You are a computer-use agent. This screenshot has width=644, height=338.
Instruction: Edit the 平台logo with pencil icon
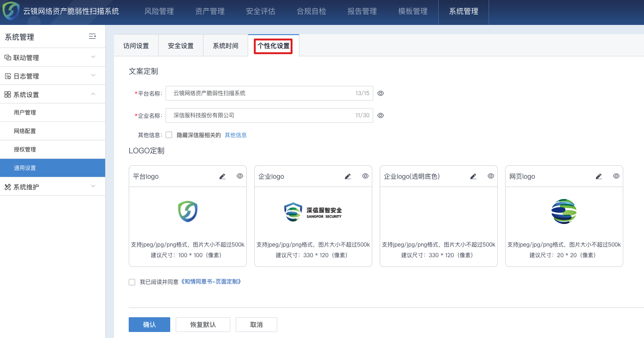tap(222, 176)
